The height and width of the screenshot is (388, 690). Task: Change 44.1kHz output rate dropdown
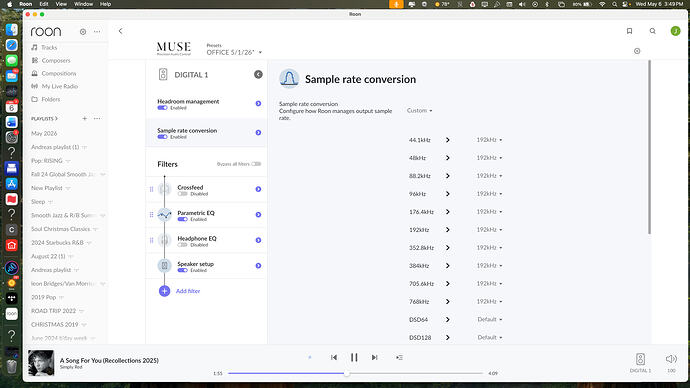489,140
